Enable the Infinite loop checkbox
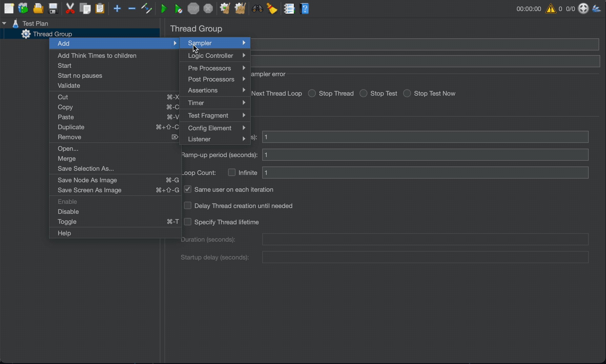Image resolution: width=606 pixels, height=364 pixels. (232, 172)
